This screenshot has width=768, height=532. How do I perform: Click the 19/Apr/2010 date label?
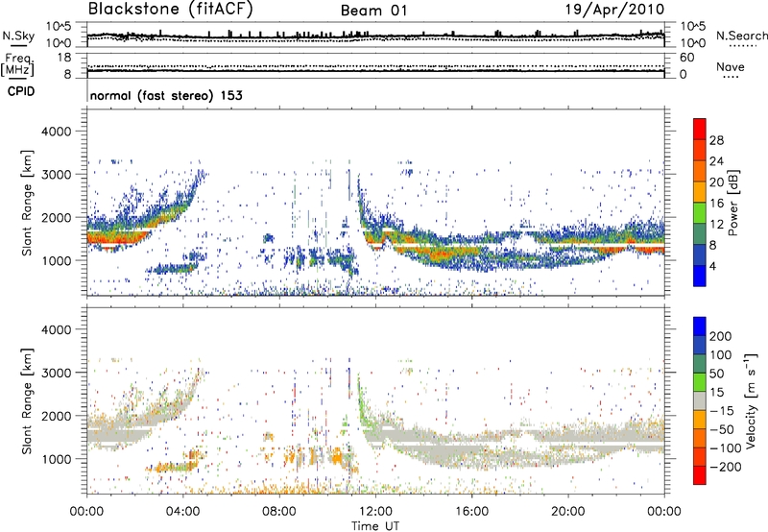(614, 10)
